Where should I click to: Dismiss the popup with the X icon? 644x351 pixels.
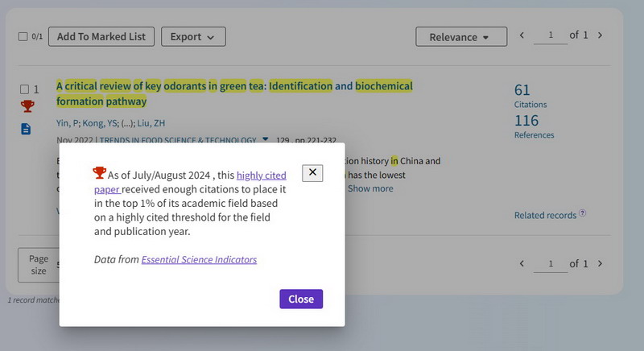[312, 173]
